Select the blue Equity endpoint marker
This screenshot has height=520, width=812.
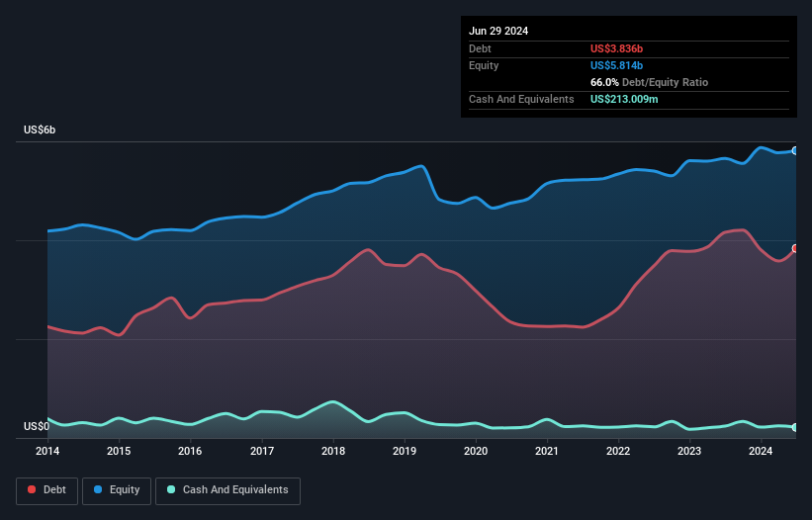(x=795, y=150)
